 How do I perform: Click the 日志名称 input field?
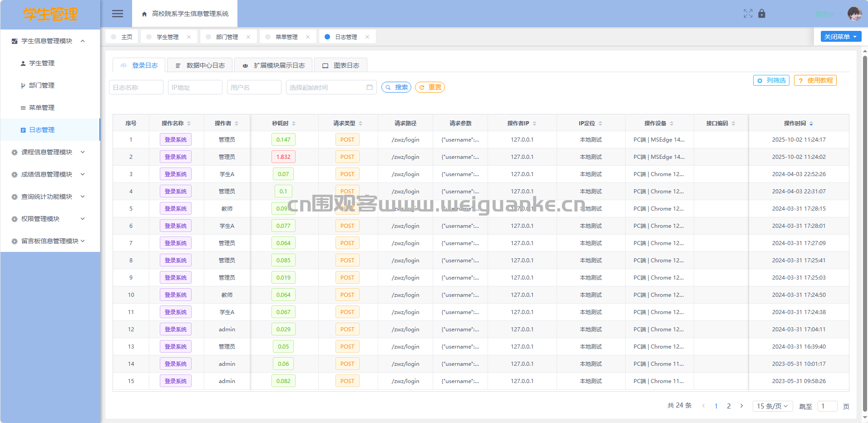coord(136,87)
